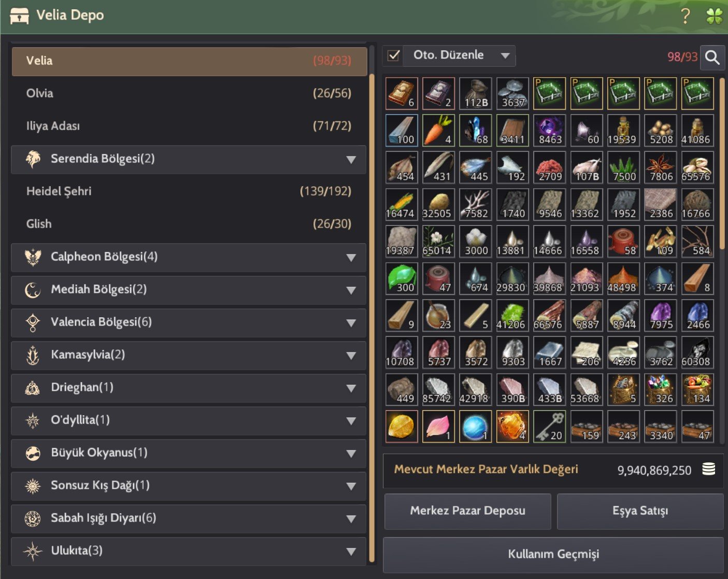Select the Heidel Şehri storage entry
728x579 pixels.
point(189,191)
